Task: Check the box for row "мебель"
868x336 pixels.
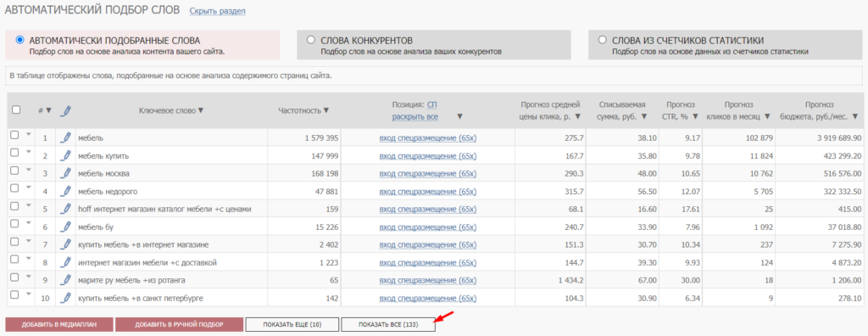Action: [14, 135]
